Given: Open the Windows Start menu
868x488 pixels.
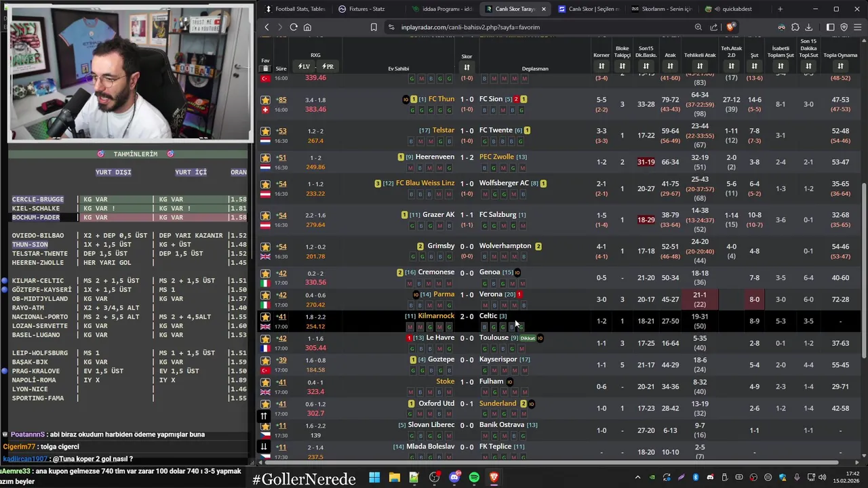Looking at the screenshot, I should tap(374, 477).
